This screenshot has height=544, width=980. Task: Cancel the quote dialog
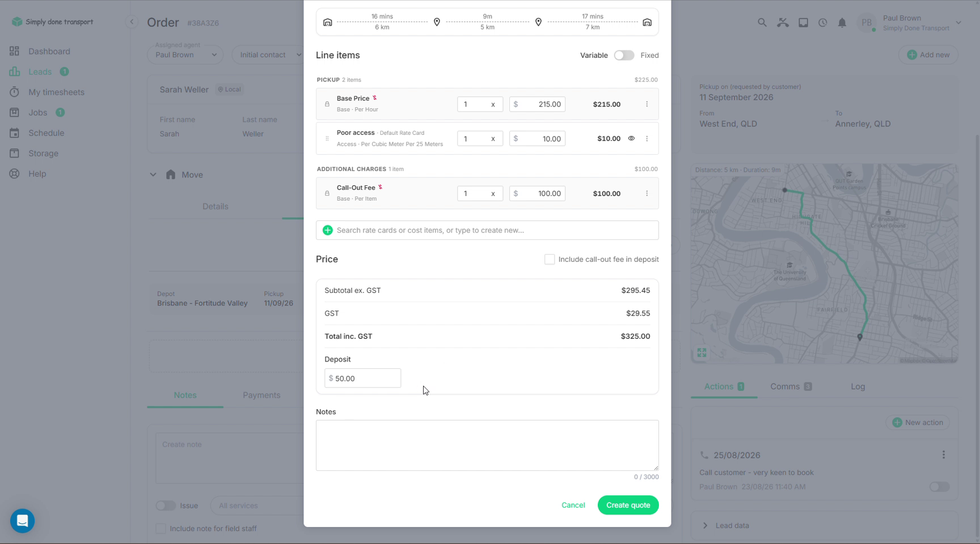coord(573,505)
